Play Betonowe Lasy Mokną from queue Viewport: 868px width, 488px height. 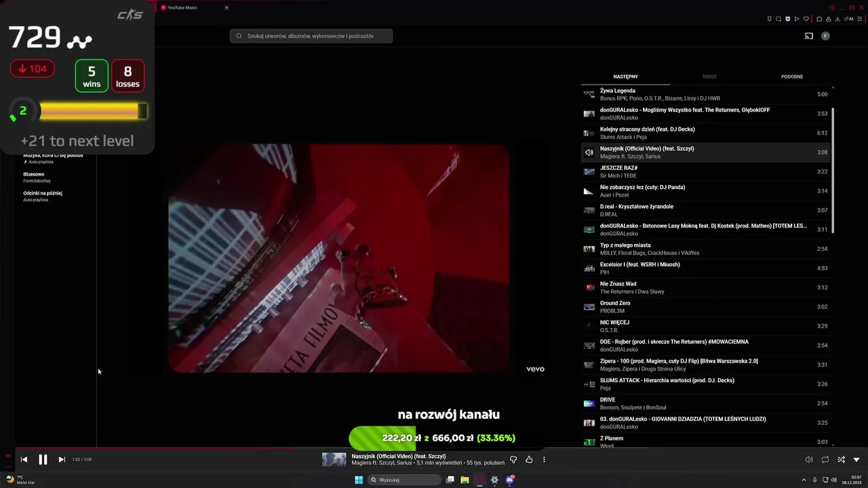click(705, 230)
